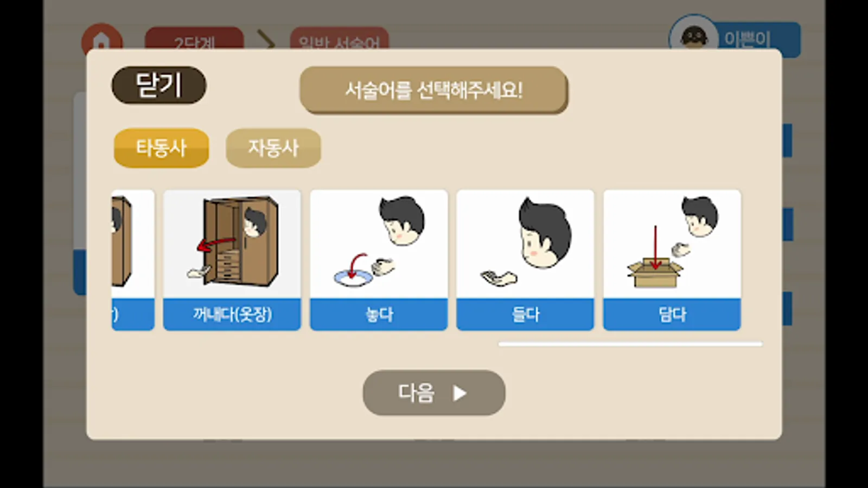Select the 꺼내다(옷장) wardrobe picture card
This screenshot has width=868, height=488.
click(x=232, y=260)
